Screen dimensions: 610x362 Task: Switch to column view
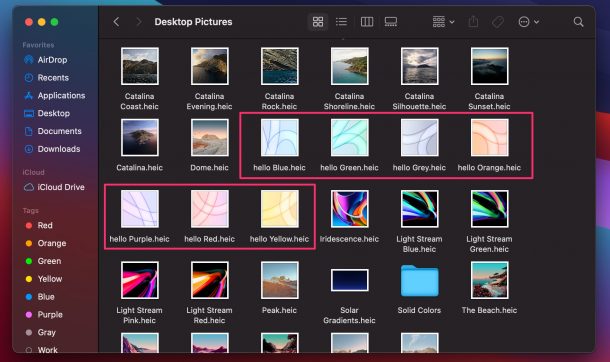click(x=367, y=22)
